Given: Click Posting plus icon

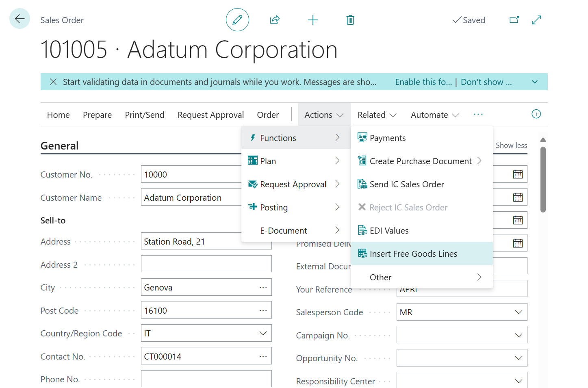Looking at the screenshot, I should coord(253,207).
